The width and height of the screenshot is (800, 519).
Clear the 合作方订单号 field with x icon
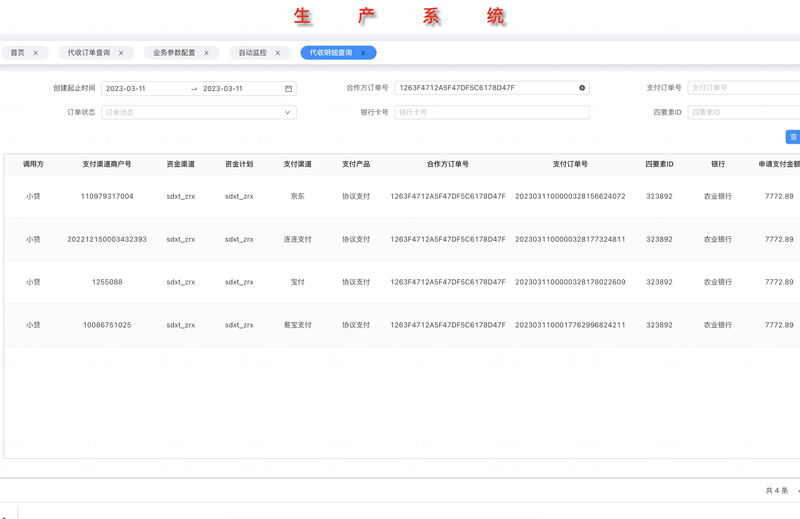582,88
